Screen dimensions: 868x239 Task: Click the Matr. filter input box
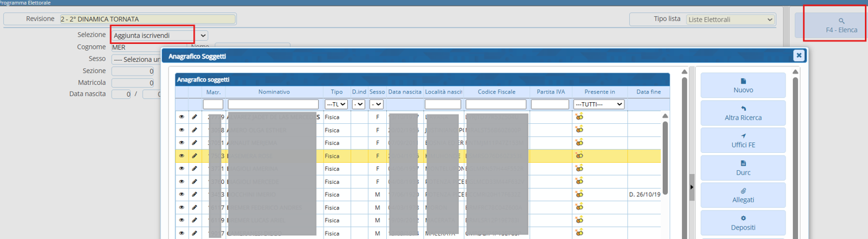tap(213, 104)
